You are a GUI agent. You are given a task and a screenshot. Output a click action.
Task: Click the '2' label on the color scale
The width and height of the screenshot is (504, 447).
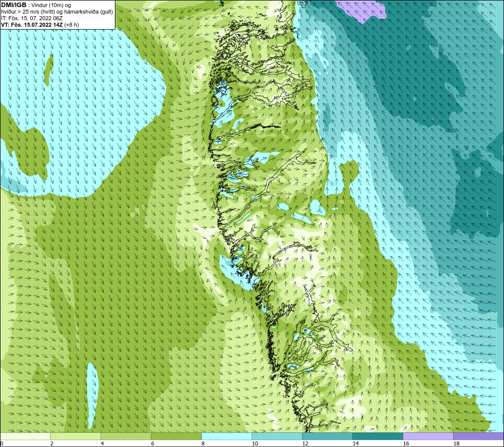(52, 443)
